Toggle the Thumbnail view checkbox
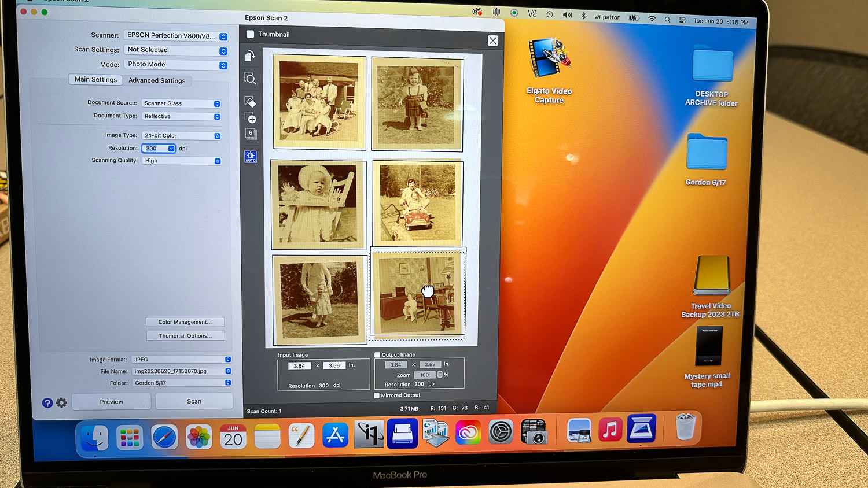The image size is (868, 488). (251, 34)
